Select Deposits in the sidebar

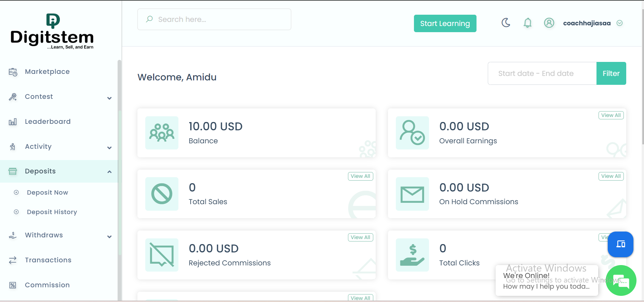point(59,171)
